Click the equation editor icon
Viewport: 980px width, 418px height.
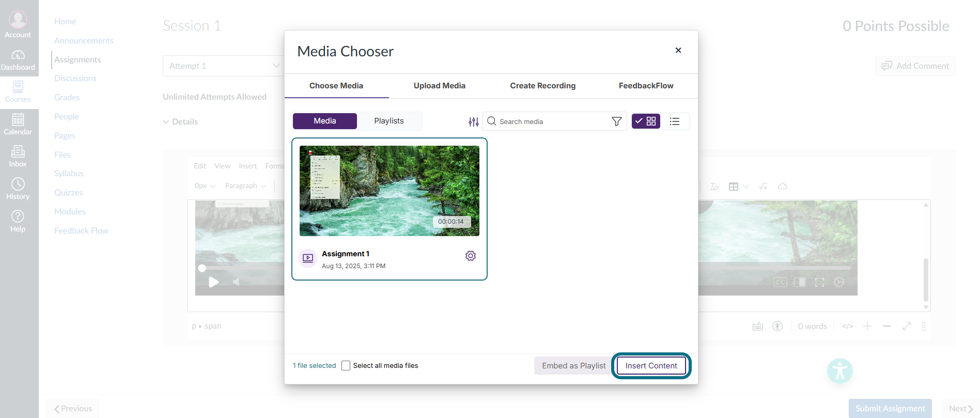(x=763, y=187)
